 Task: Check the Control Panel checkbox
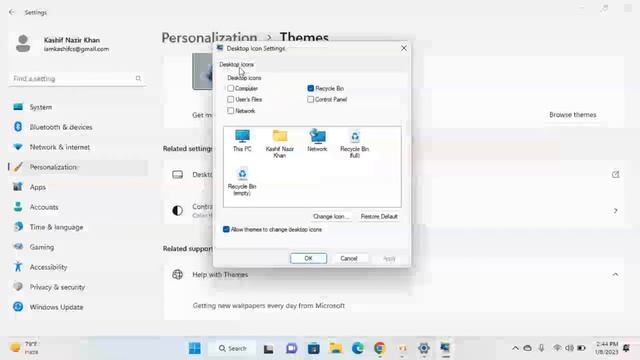[x=311, y=99]
